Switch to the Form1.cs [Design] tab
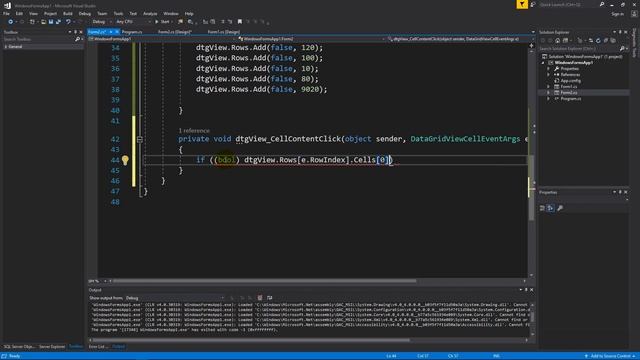 coord(224,31)
